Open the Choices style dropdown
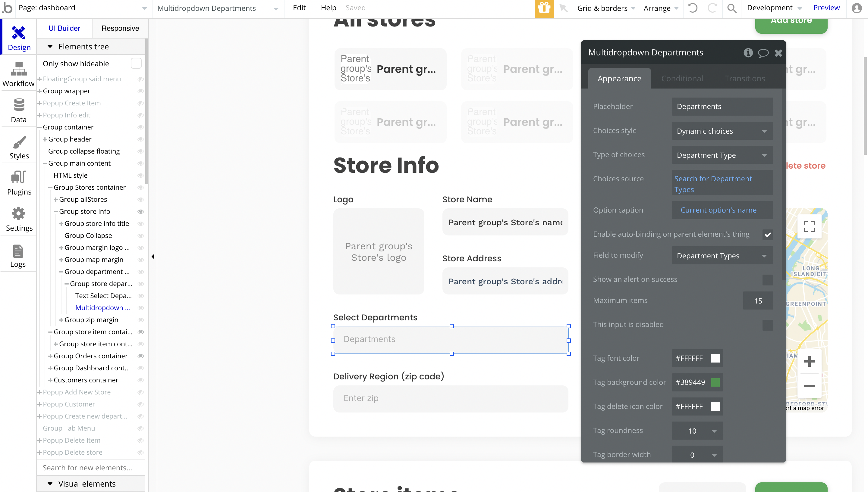Viewport: 868px width, 492px height. click(722, 131)
